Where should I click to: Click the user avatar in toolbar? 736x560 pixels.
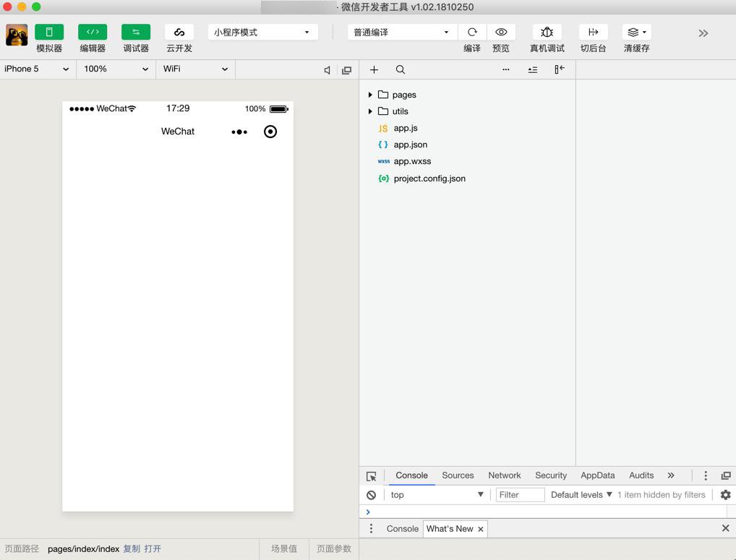click(17, 35)
